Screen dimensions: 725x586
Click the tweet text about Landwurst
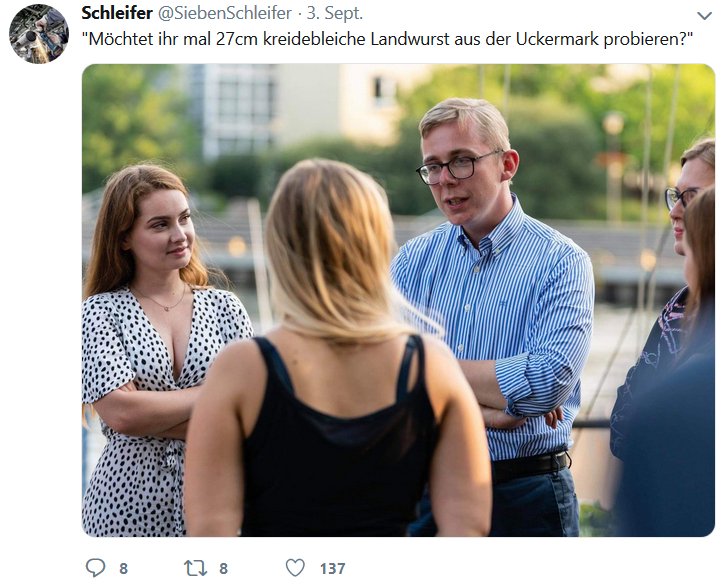point(387,39)
